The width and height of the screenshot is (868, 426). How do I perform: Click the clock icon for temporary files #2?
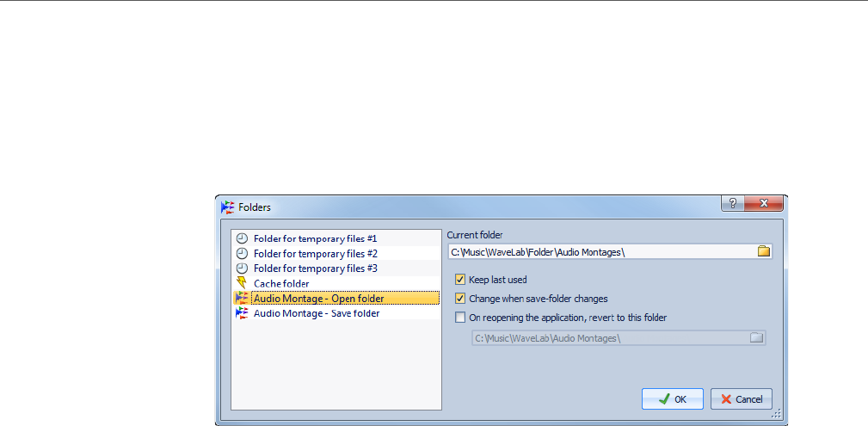pos(242,254)
